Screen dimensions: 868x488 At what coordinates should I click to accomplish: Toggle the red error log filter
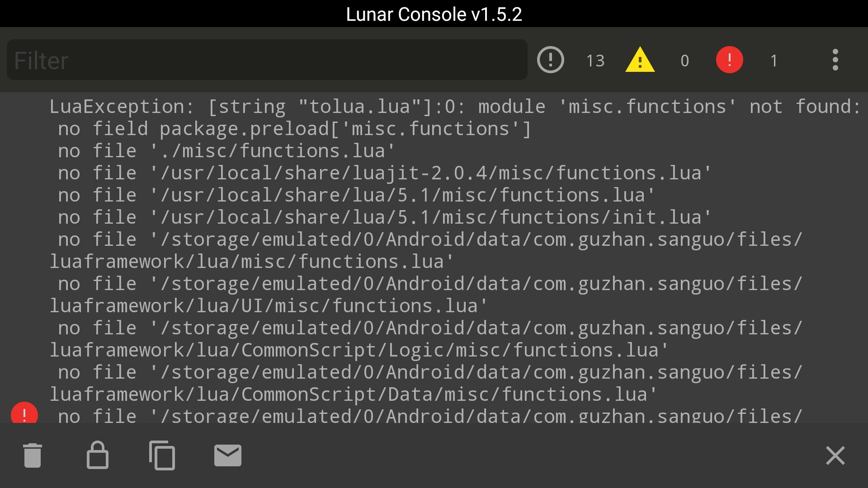point(729,60)
